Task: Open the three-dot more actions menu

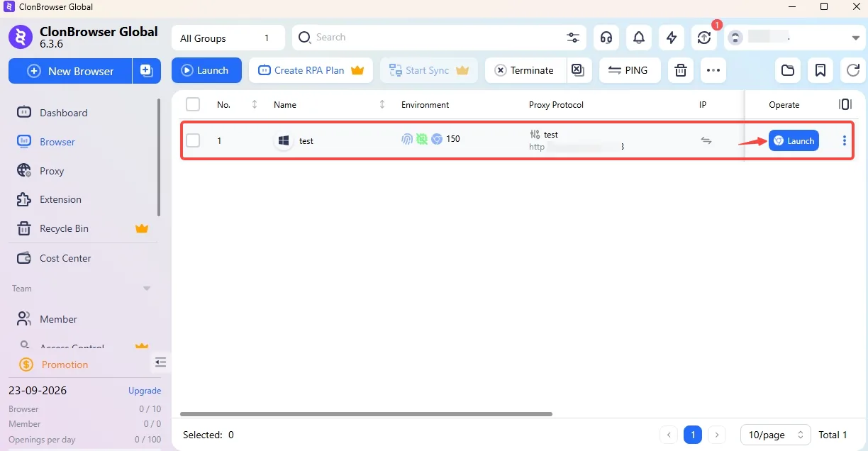Action: click(713, 70)
